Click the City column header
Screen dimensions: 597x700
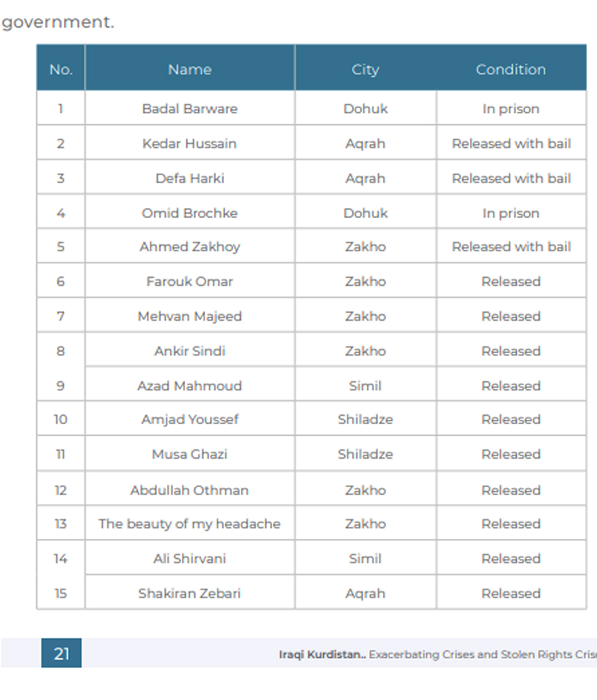[365, 70]
